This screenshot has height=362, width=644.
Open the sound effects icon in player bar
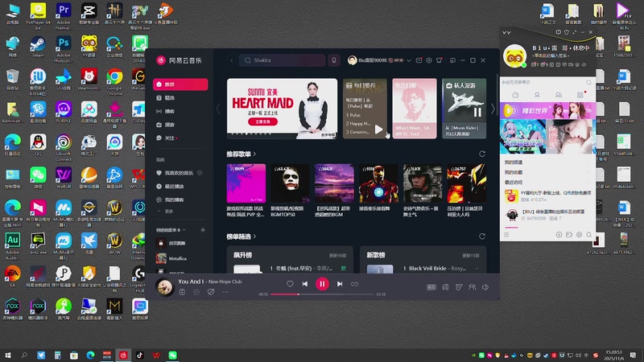459,287
